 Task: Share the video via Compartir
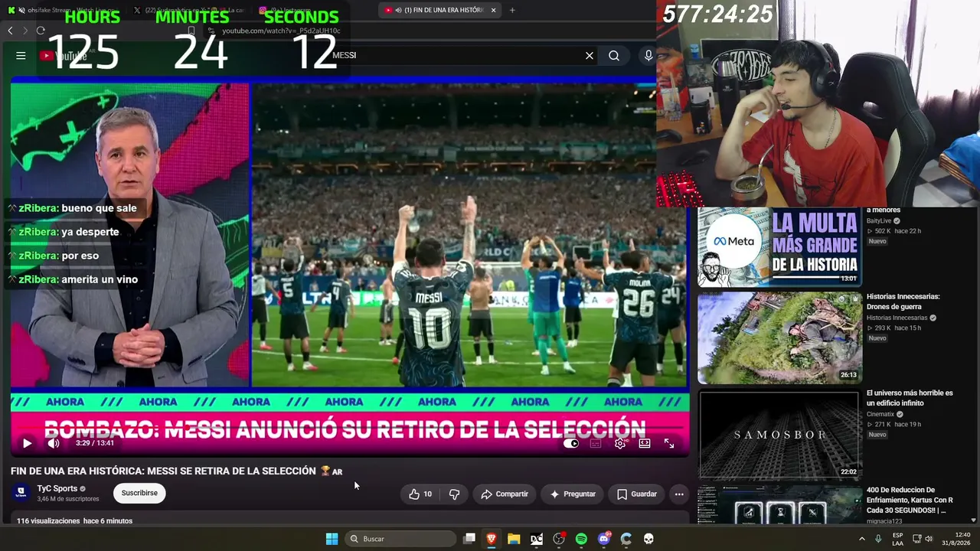click(x=505, y=494)
